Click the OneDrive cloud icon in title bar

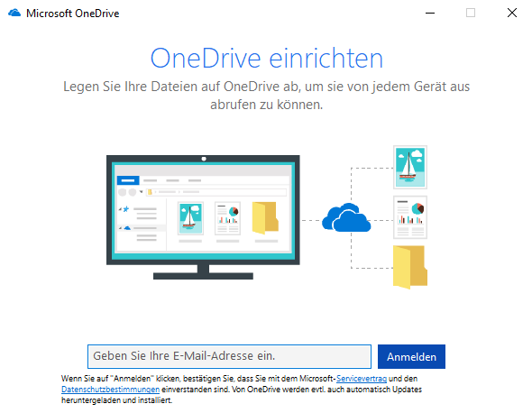coord(14,14)
